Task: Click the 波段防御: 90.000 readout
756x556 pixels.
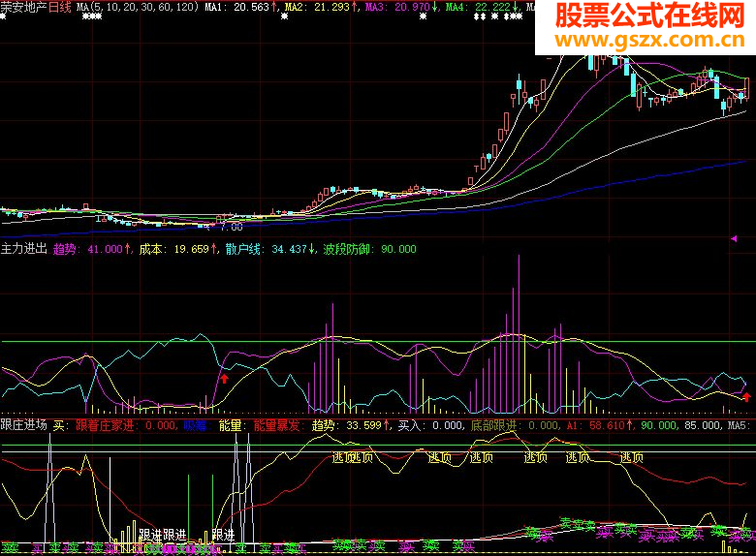Action: pos(370,249)
